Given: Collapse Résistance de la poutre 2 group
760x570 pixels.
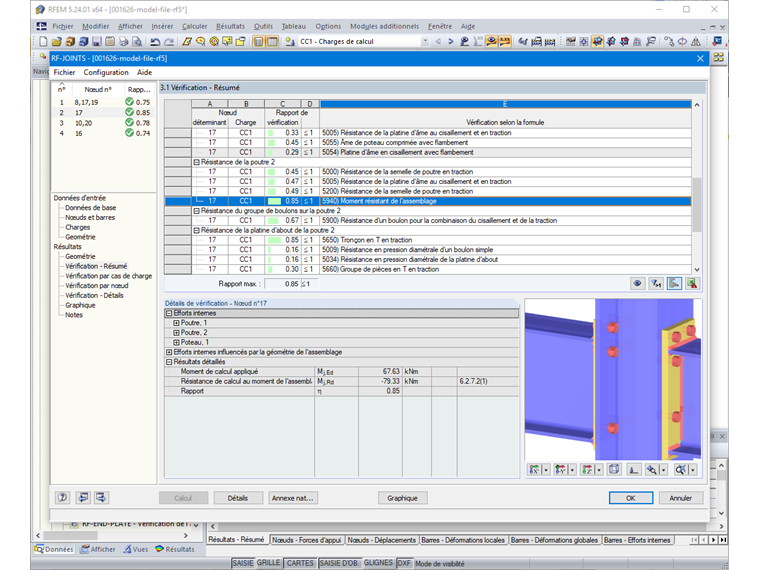Looking at the screenshot, I should click(197, 162).
